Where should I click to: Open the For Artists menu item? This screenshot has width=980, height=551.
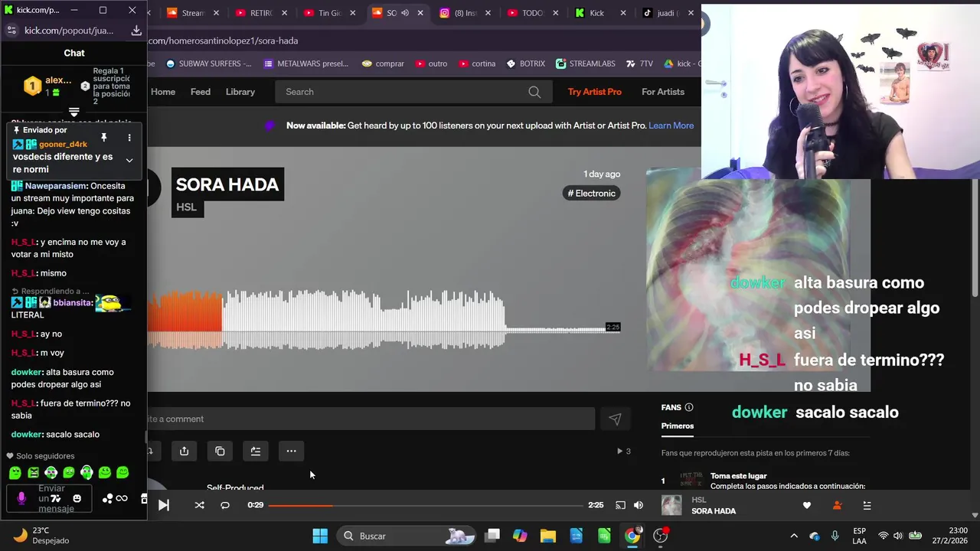click(x=663, y=92)
